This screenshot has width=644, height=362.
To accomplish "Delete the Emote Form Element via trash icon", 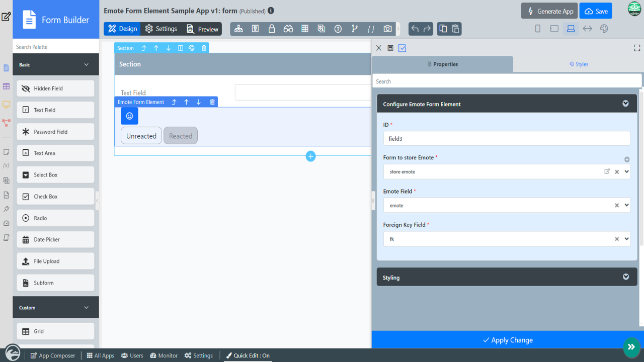I will tap(212, 102).
